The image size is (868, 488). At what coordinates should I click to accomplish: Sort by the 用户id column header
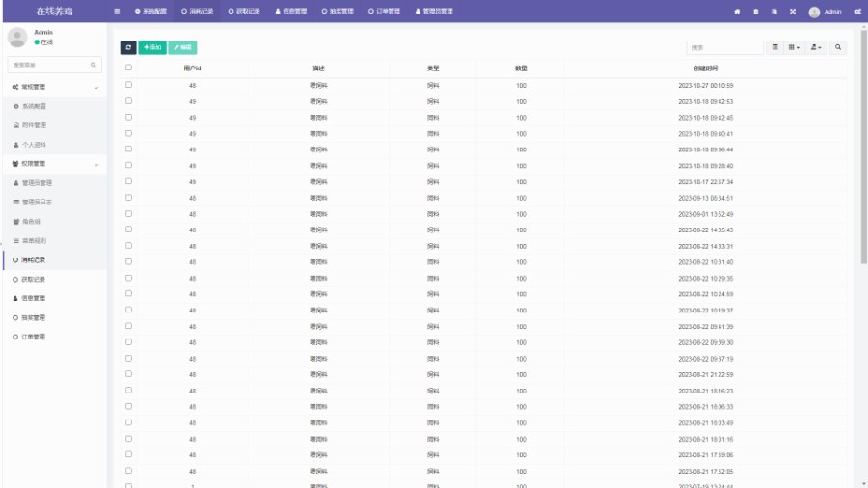(x=192, y=68)
